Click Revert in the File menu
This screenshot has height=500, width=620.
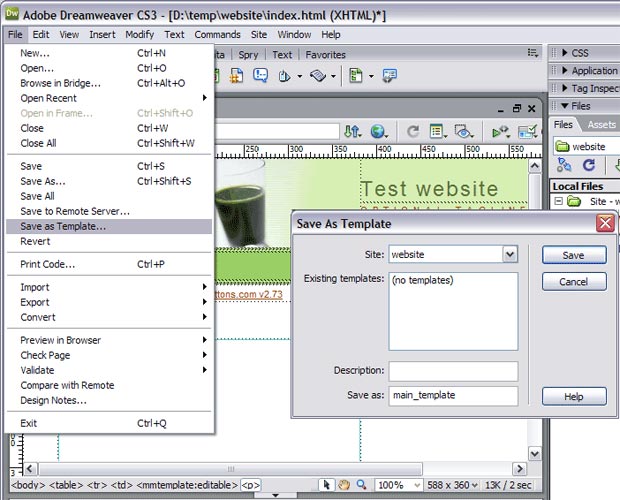(109, 242)
